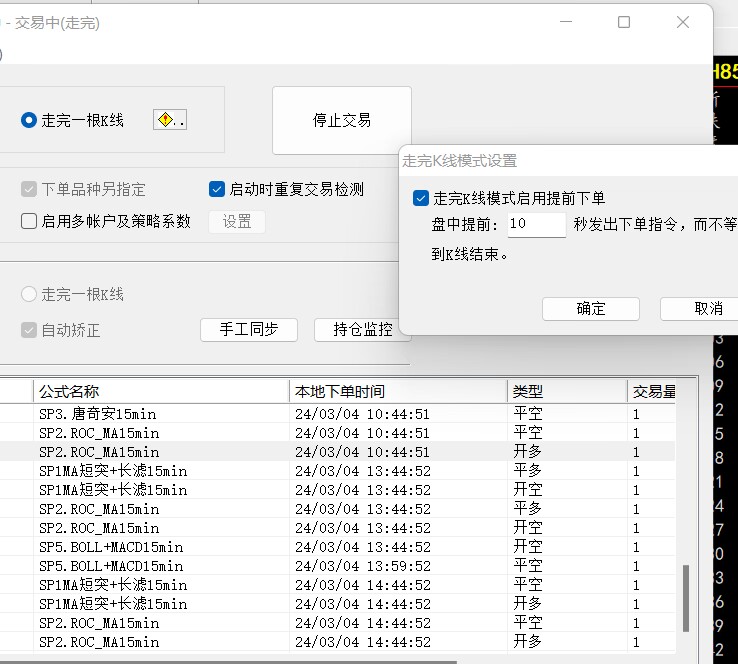738x664 pixels.
Task: Click the 盘中提前 seconds input field
Action: 537,224
